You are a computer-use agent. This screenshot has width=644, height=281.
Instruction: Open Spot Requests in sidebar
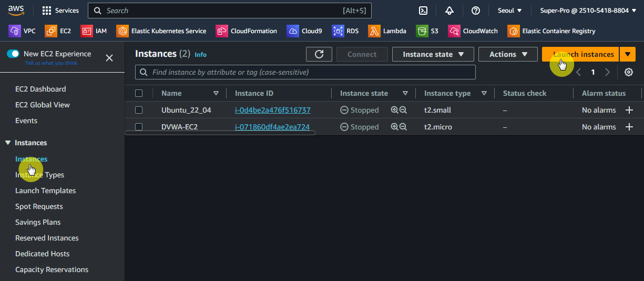point(39,206)
